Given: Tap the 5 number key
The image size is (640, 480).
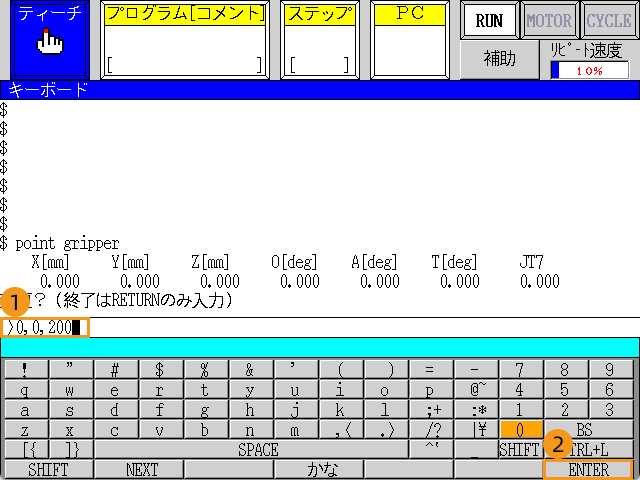Looking at the screenshot, I should point(566,390).
